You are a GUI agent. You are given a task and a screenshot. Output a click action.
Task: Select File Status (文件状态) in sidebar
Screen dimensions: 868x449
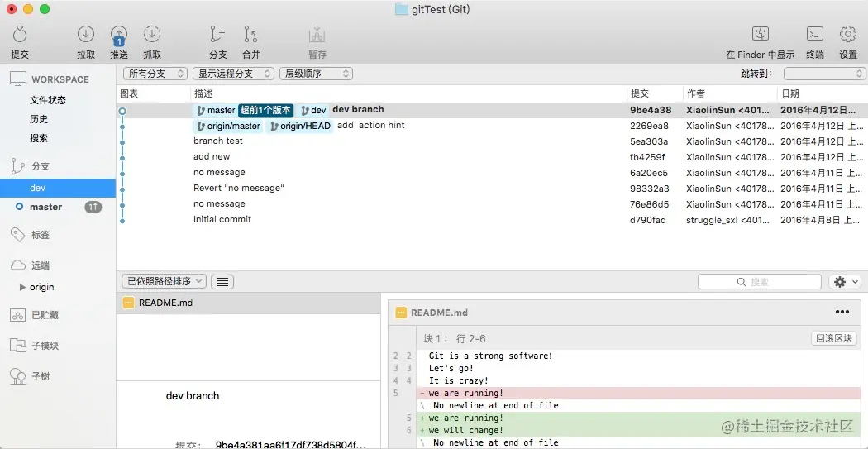pyautogui.click(x=48, y=100)
